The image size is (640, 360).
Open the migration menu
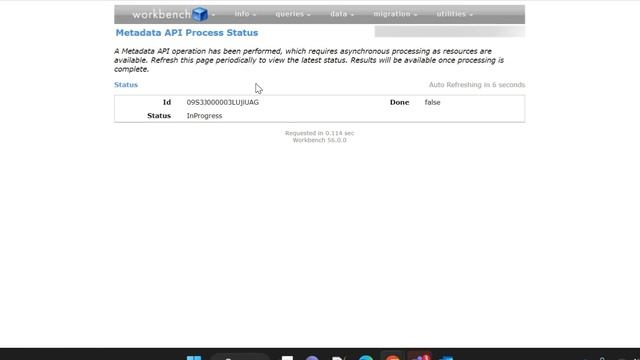(395, 14)
